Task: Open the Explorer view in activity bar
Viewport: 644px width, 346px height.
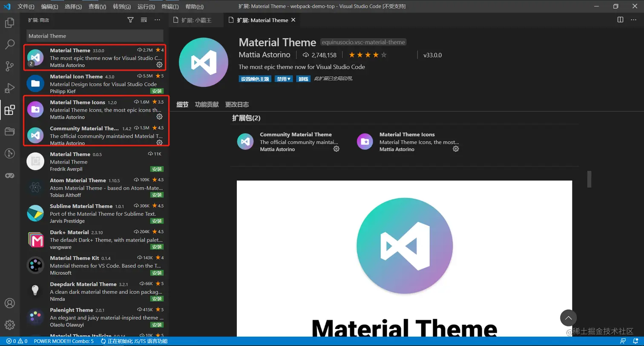Action: [9, 23]
